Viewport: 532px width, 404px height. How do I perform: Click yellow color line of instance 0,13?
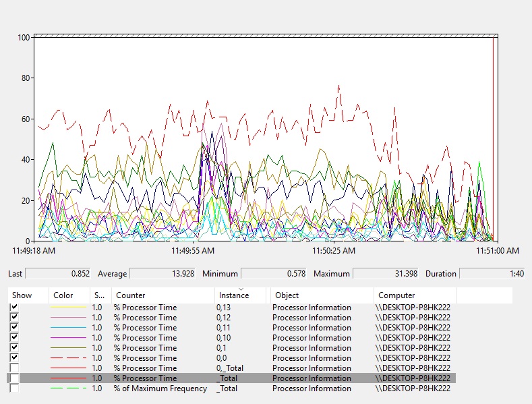tap(69, 308)
